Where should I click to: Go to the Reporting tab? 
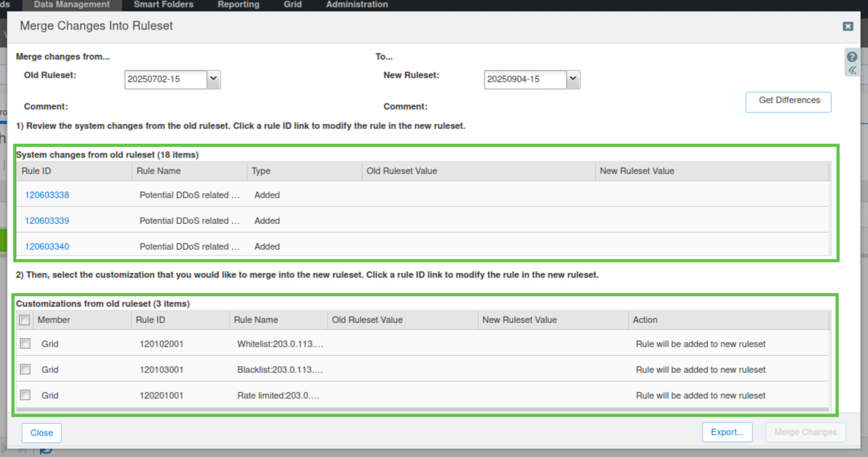[238, 4]
